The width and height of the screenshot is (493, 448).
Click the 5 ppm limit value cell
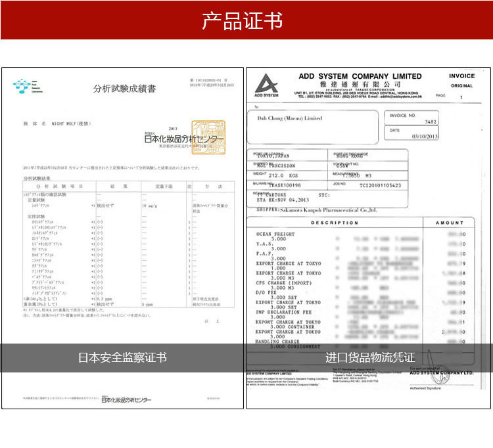(147, 304)
